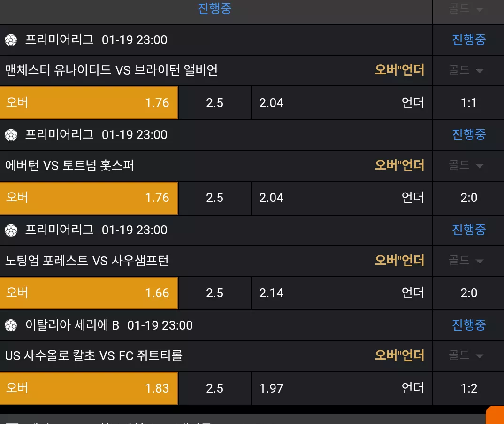The height and width of the screenshot is (424, 504).
Task: Switch to 진행중 tab at top
Action: point(214,8)
